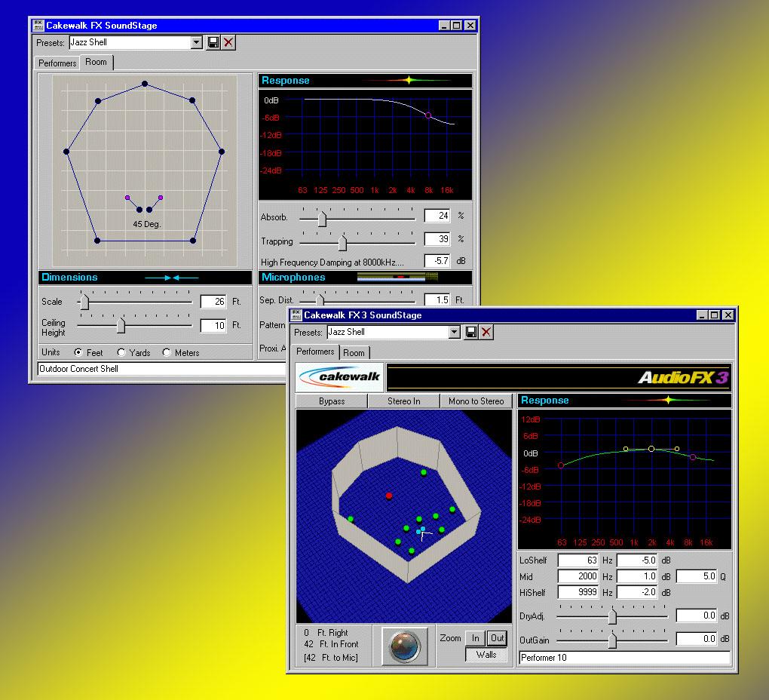Click the High Frequency Damping field showing -5.7

click(x=437, y=261)
